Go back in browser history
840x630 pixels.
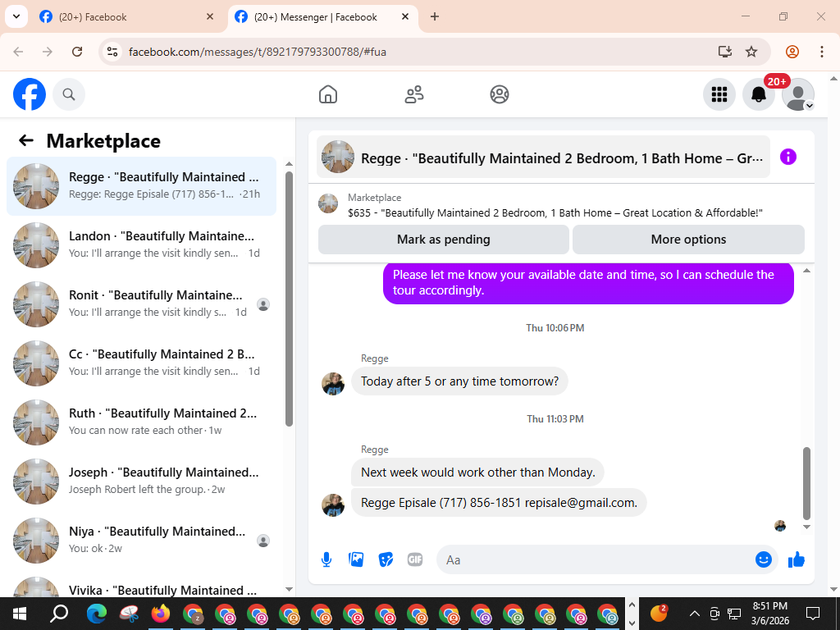[x=18, y=52]
